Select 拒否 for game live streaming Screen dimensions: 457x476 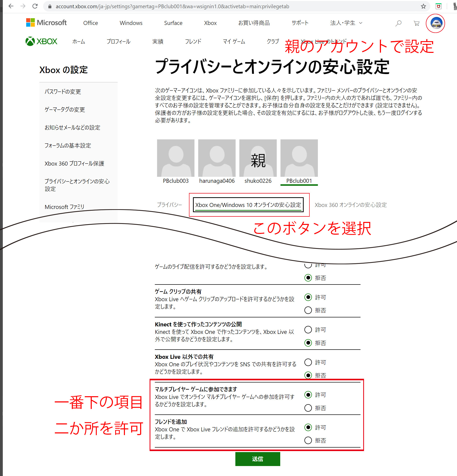308,278
